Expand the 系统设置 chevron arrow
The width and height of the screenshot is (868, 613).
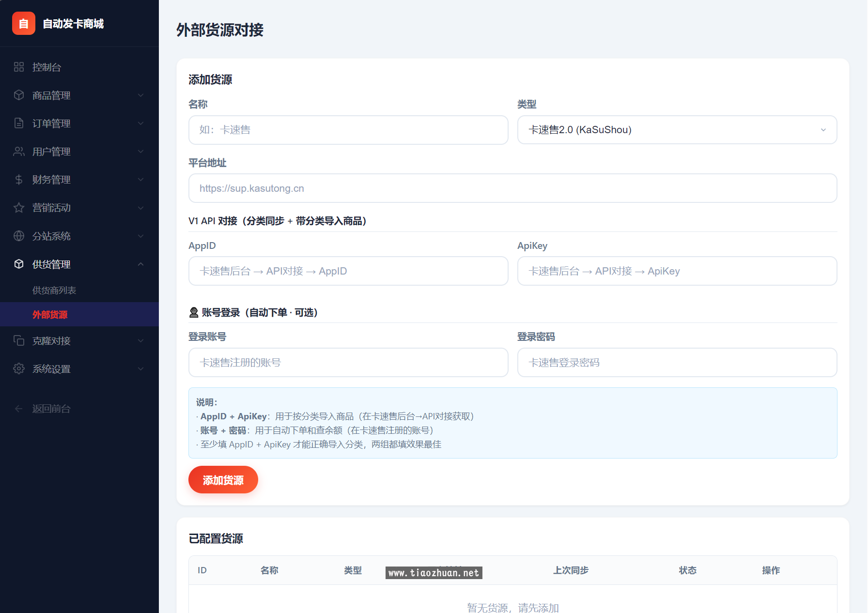point(140,369)
